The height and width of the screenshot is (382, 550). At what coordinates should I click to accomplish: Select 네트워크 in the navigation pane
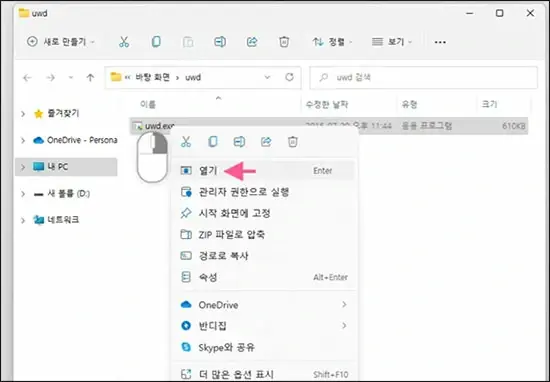pos(56,220)
